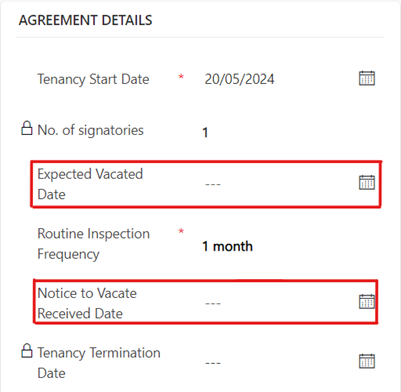
Task: Open calendar icon for Tenancy Termination Date
Action: click(x=367, y=361)
